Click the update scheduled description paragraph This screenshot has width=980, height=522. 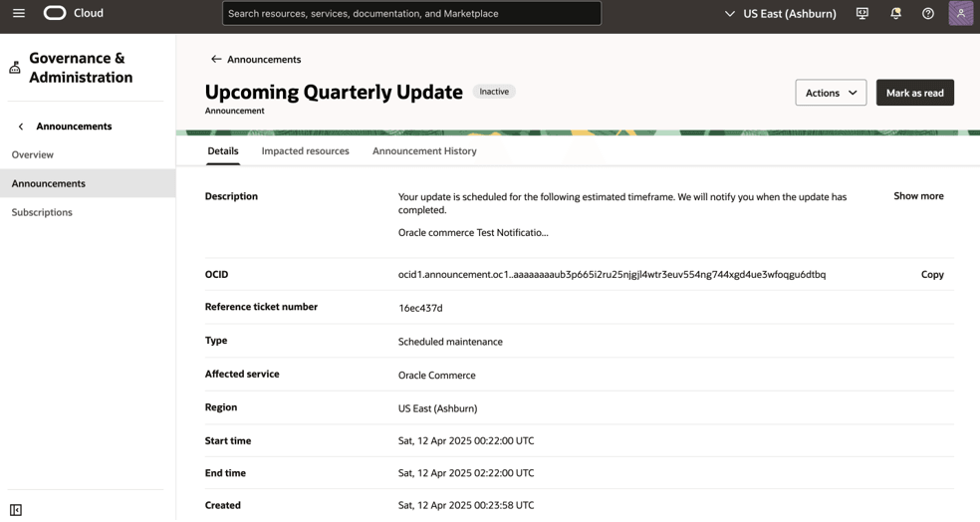tap(622, 203)
